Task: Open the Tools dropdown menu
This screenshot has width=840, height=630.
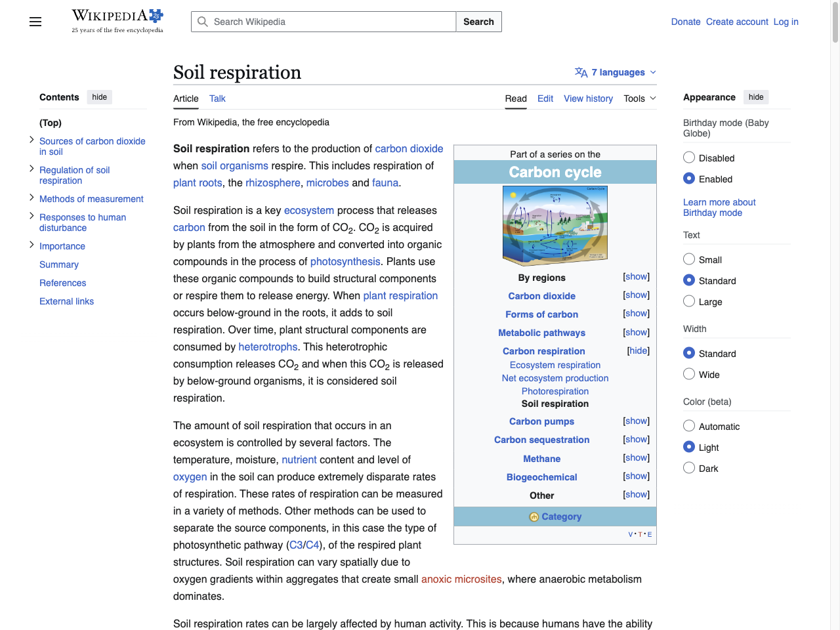Action: click(x=638, y=98)
